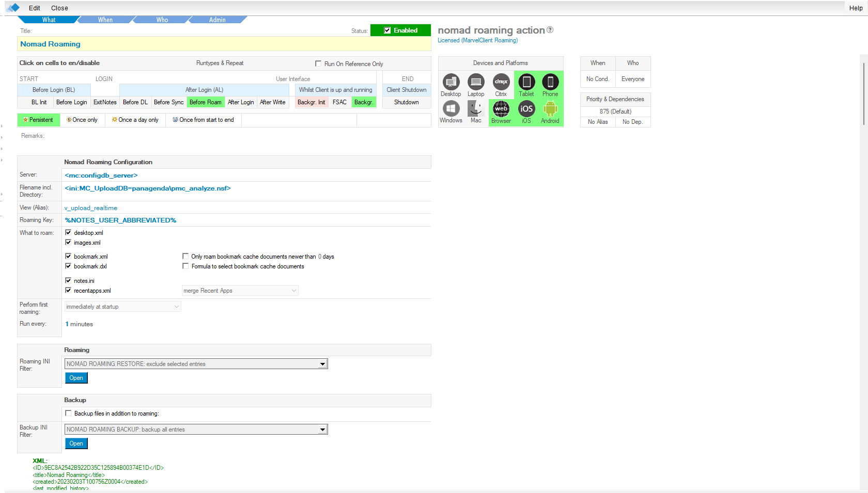
Task: Toggle the Before Roam runtype cell
Action: [206, 102]
